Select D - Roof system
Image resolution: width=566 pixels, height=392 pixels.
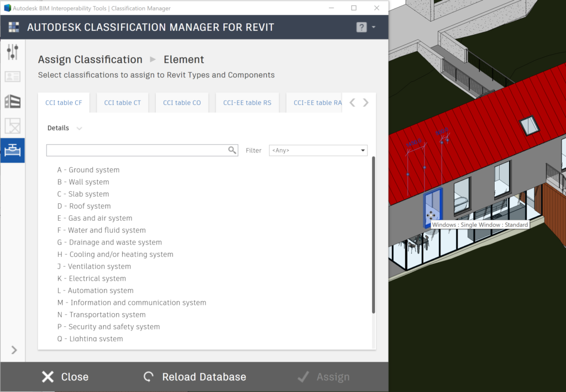coord(84,206)
